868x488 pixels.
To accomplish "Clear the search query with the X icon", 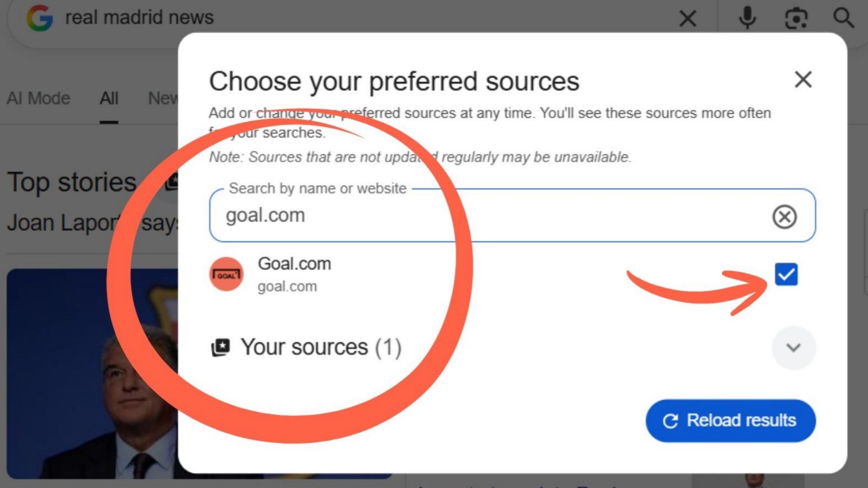I will [x=688, y=18].
